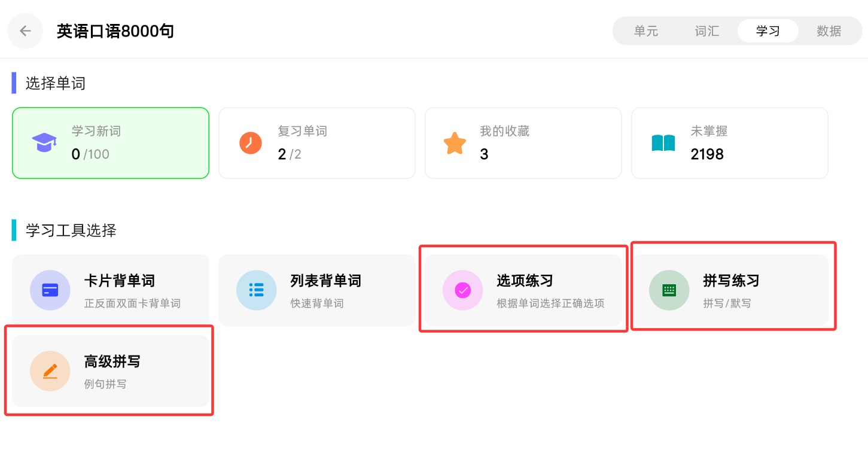This screenshot has width=868, height=465.
Task: Start 卡片背单词 study tool
Action: click(x=111, y=290)
